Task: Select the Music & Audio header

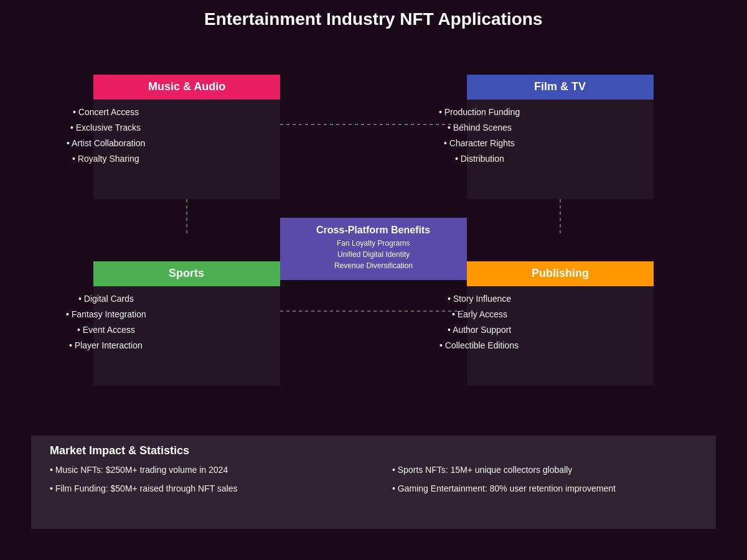Action: coord(187,87)
